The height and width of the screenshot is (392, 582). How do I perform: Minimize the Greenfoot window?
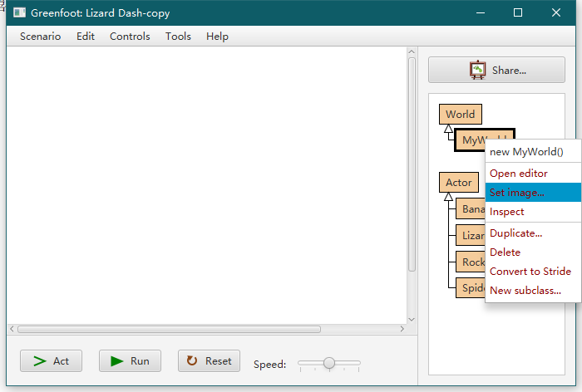click(x=481, y=13)
